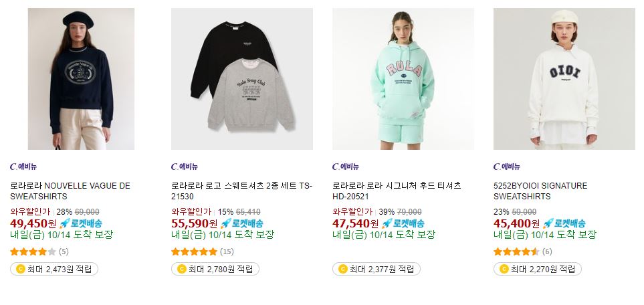Click the 로켓배송 rocket badge next to 49,450원
The height and width of the screenshot is (305, 644).
(80, 223)
